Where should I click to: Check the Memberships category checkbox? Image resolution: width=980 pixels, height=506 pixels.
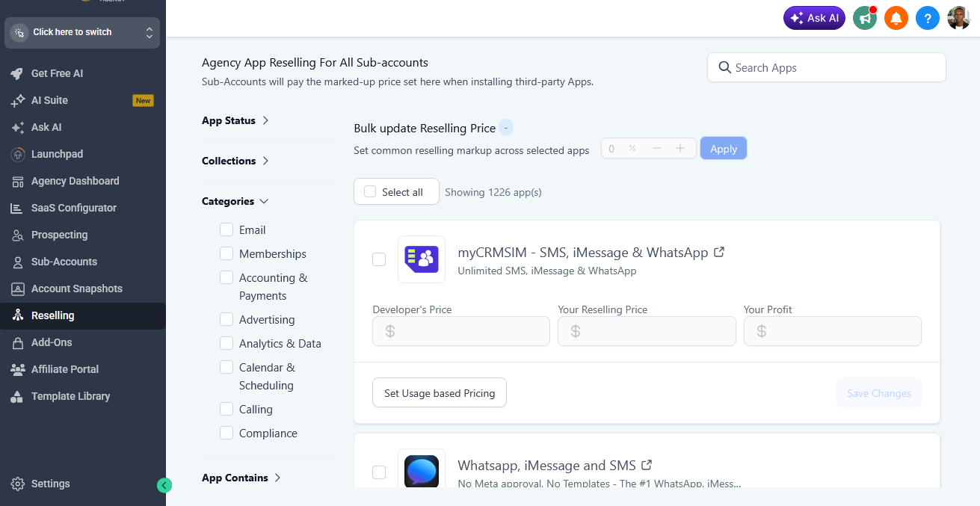226,253
